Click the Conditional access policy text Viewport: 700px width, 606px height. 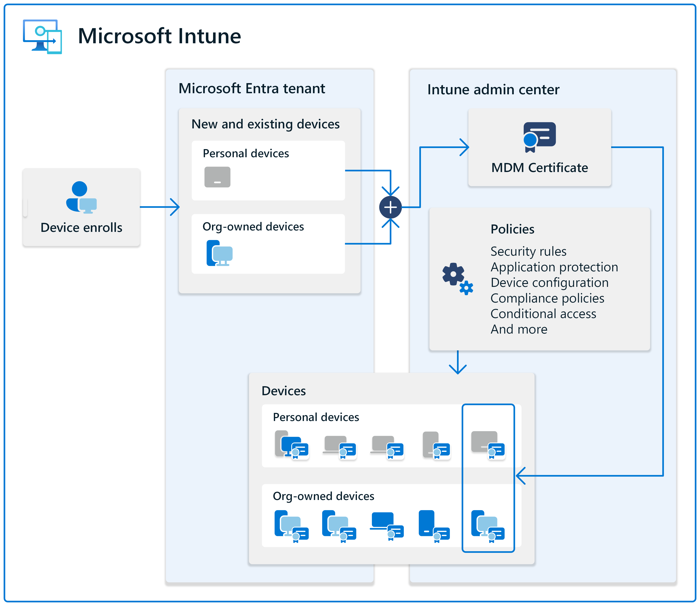(x=543, y=314)
